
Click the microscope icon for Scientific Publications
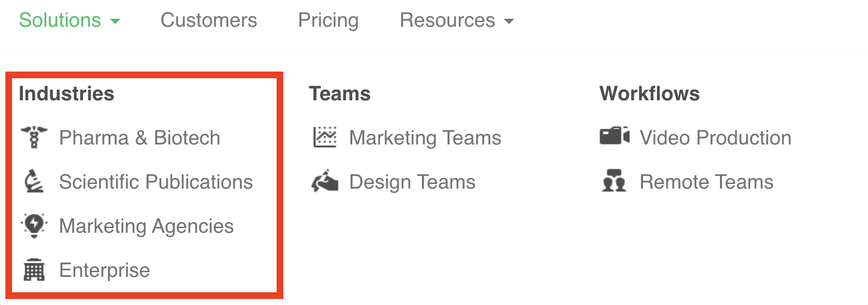coord(33,182)
